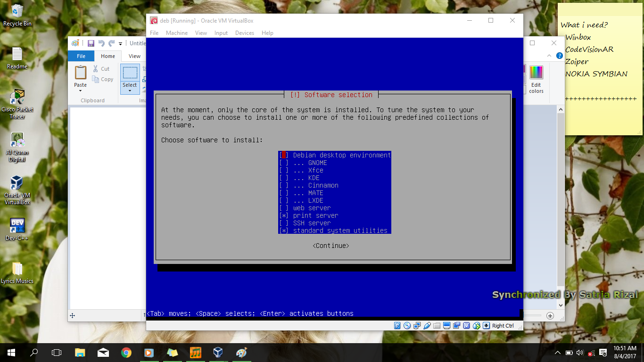
Task: Click the display monitor icon in VirtualBox status bar
Action: 446,326
